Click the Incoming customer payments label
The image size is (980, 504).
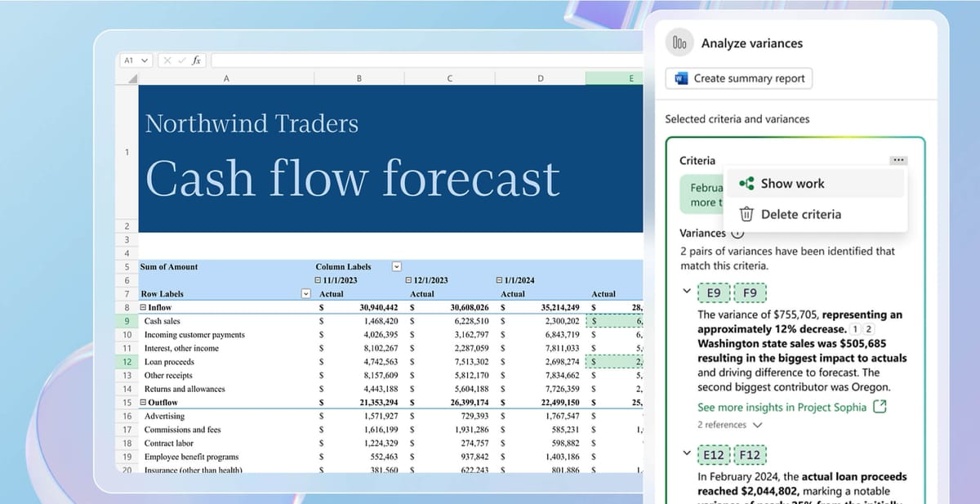[194, 335]
